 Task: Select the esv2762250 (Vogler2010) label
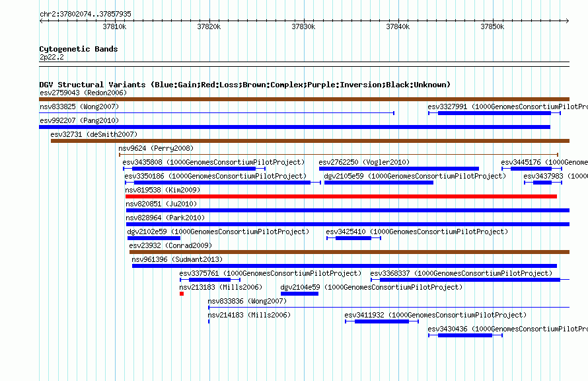(364, 162)
